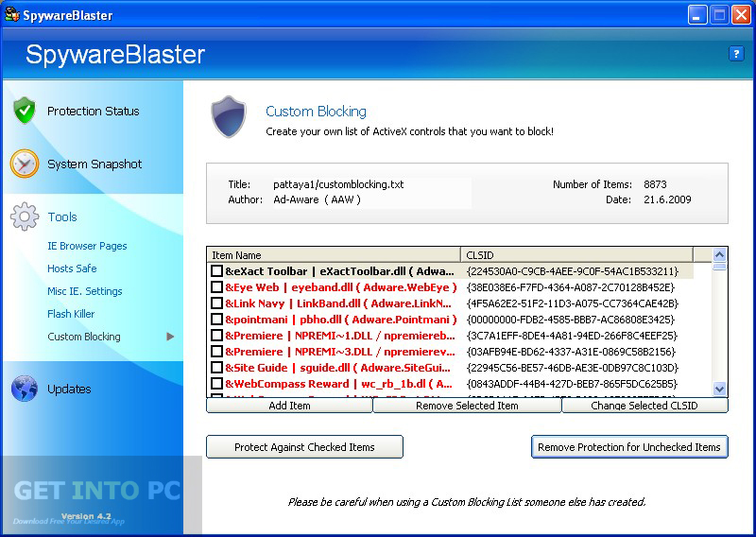
Task: Open System Snapshot section
Action: 94,165
